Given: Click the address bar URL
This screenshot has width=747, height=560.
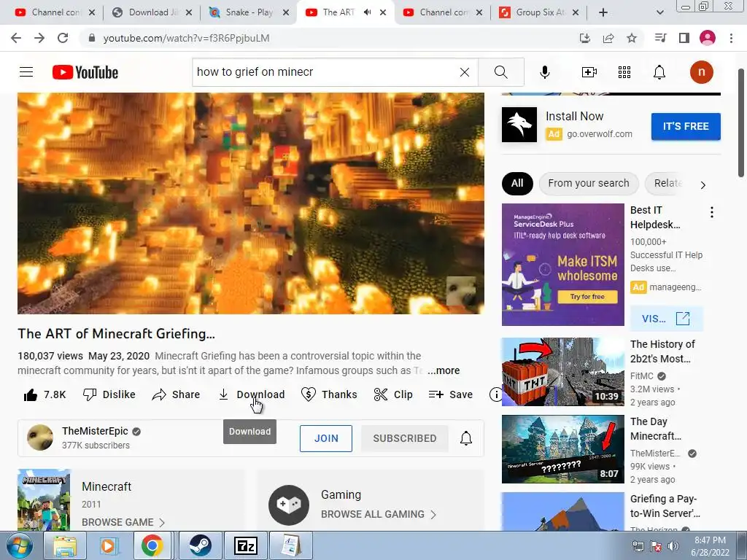Looking at the screenshot, I should pyautogui.click(x=186, y=38).
